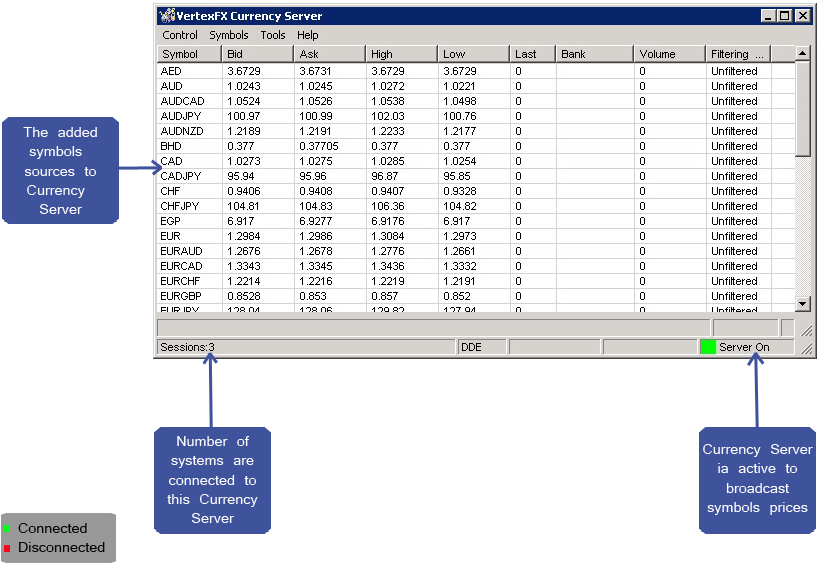
Task: Select the EURCHF symbol row
Action: [476, 281]
